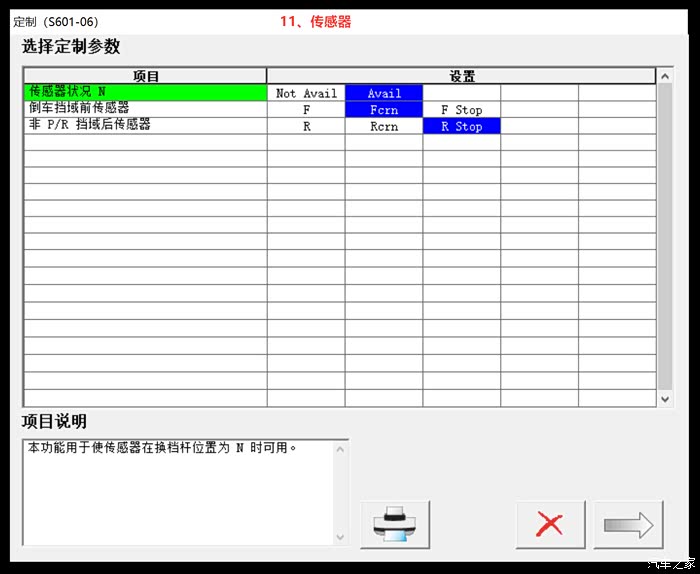Set the rear sensor to "R"
This screenshot has height=574, width=700.
click(306, 127)
